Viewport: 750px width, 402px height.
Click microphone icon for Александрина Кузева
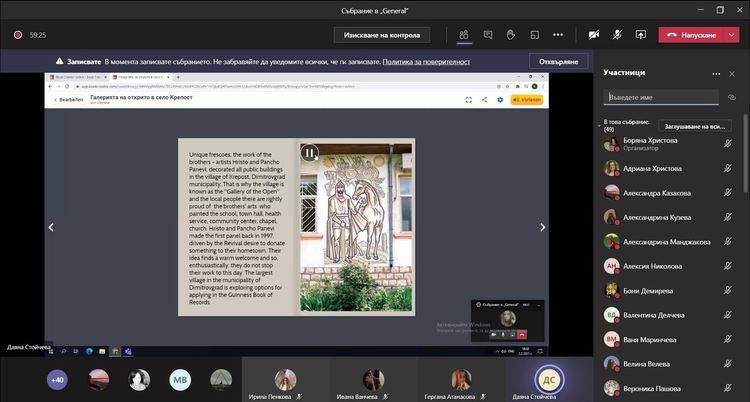(x=728, y=217)
